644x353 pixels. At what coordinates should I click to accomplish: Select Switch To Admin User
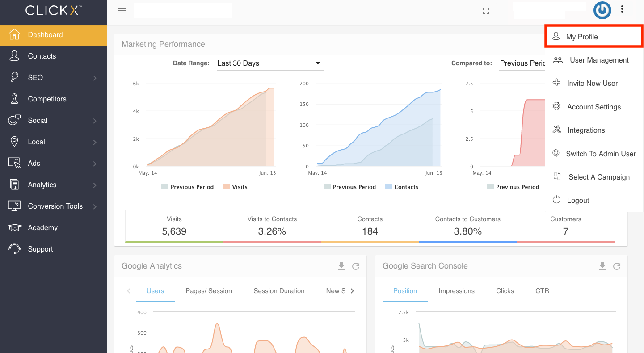(594, 154)
